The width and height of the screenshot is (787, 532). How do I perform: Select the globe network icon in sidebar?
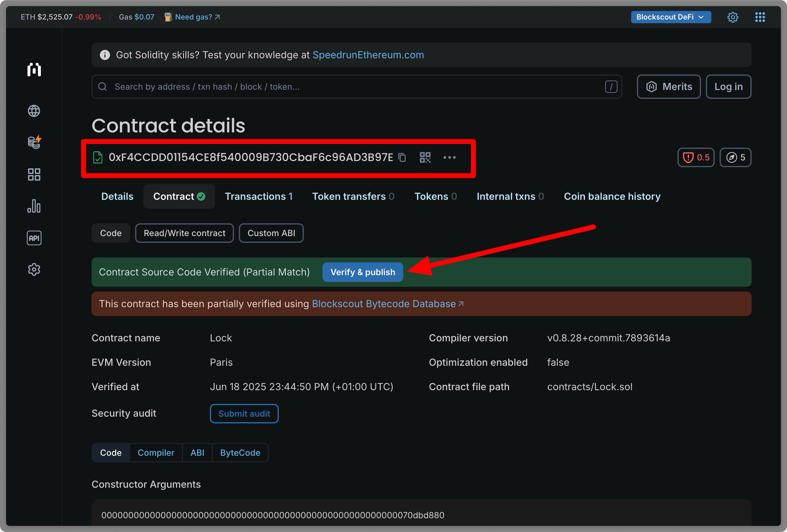tap(34, 111)
